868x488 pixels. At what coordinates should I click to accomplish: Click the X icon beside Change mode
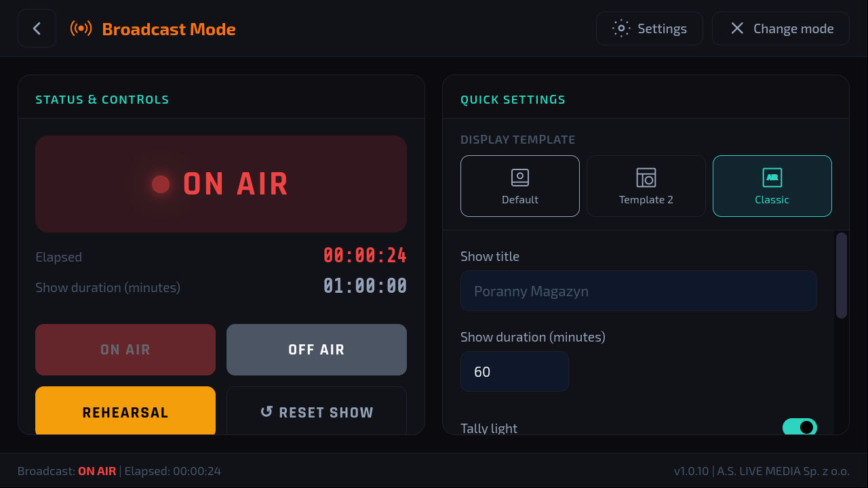pos(737,28)
